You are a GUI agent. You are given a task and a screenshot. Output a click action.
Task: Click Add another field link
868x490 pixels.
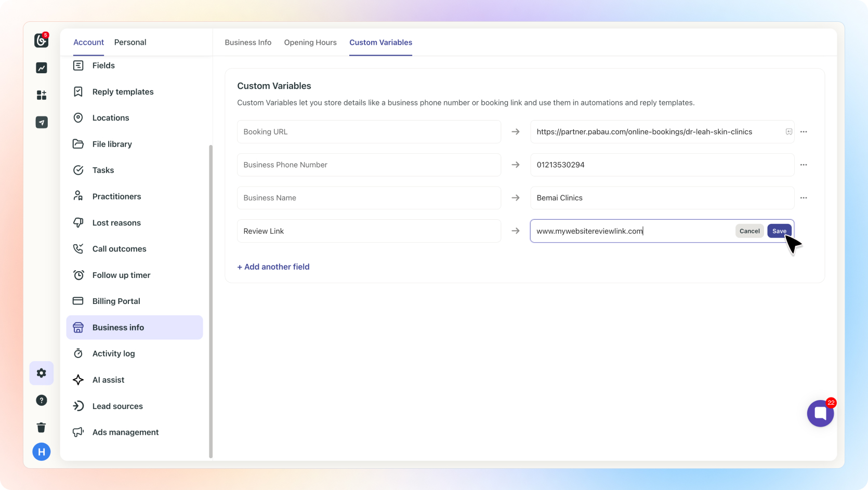(x=273, y=267)
